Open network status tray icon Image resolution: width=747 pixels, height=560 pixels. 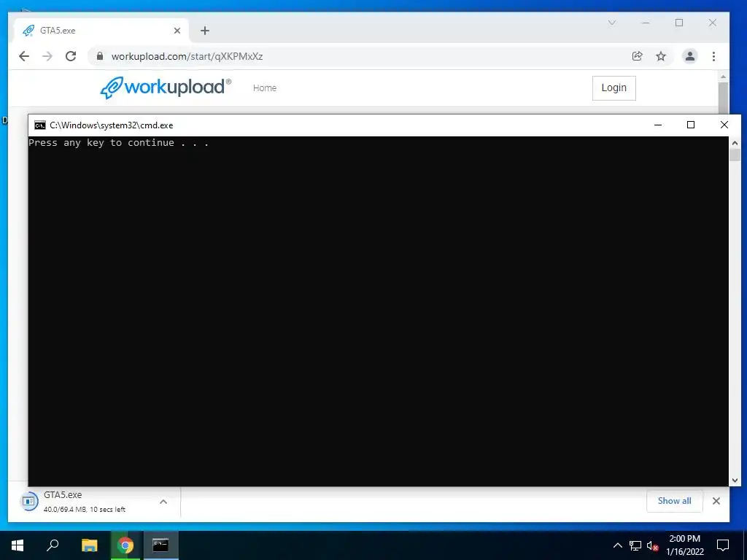click(635, 545)
